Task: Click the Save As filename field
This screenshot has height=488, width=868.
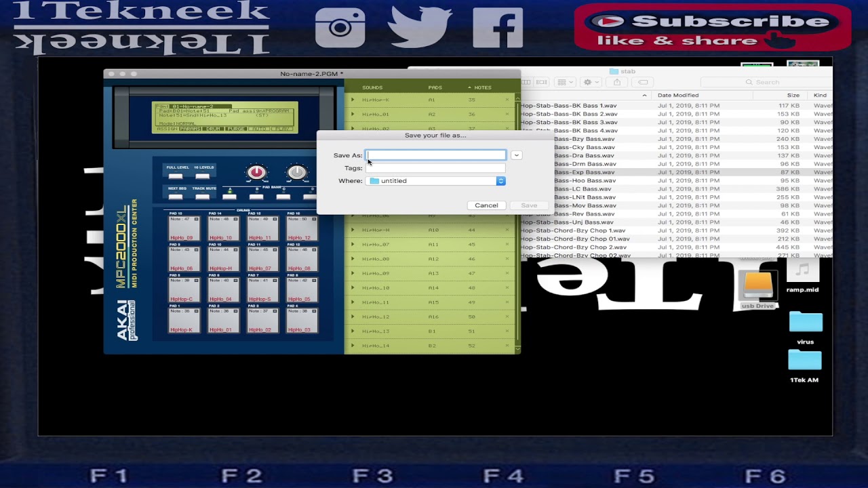Action: [436, 155]
